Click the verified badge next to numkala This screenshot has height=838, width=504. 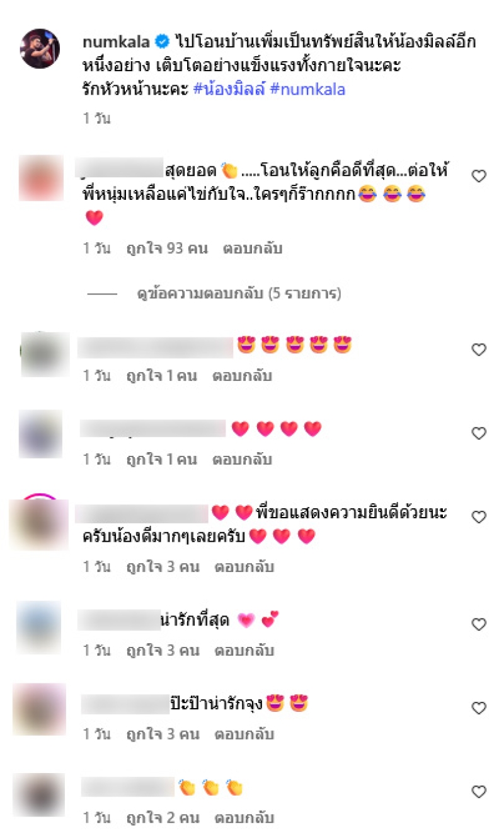(x=163, y=42)
